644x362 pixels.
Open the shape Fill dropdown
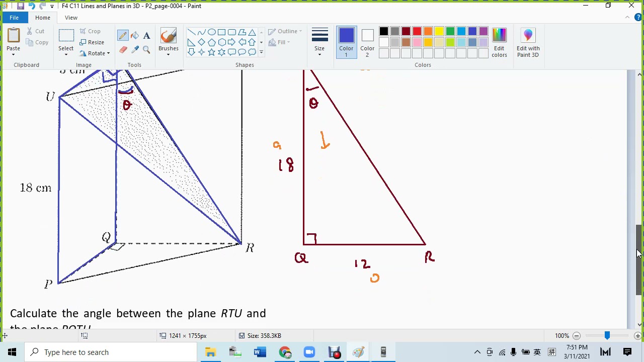click(x=279, y=42)
